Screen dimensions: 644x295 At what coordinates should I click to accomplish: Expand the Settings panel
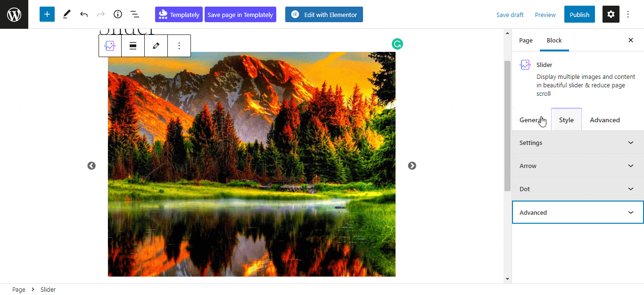[578, 143]
